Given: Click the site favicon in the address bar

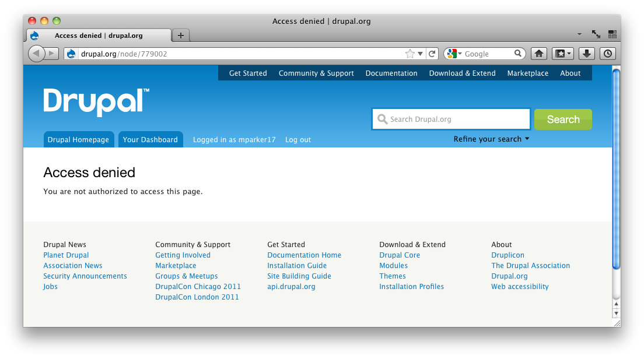Looking at the screenshot, I should pos(71,53).
